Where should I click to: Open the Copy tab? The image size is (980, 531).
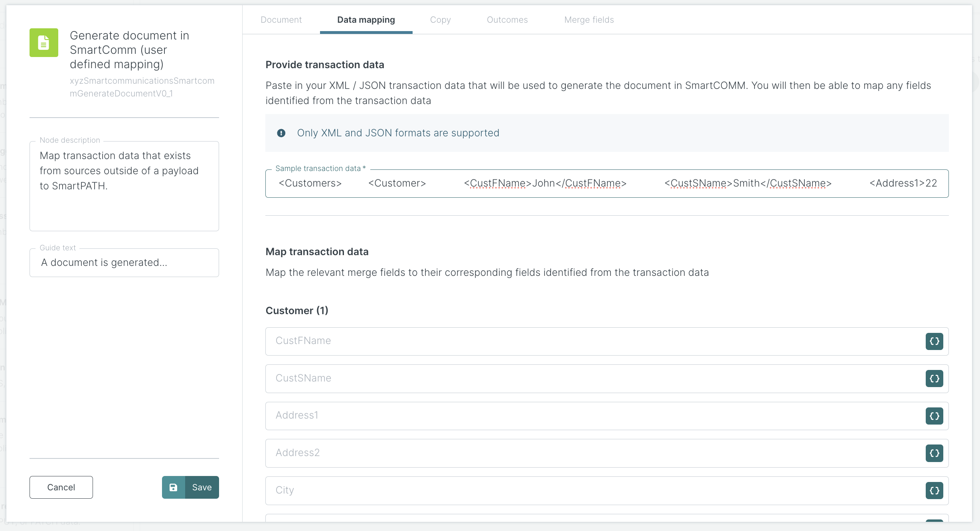(440, 20)
